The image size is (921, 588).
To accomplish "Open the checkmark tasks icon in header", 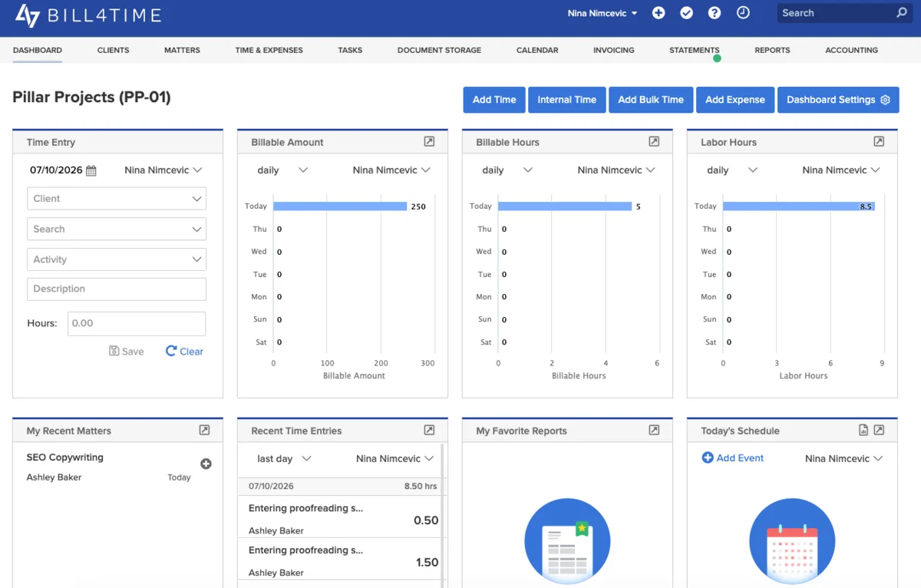I will click(687, 13).
